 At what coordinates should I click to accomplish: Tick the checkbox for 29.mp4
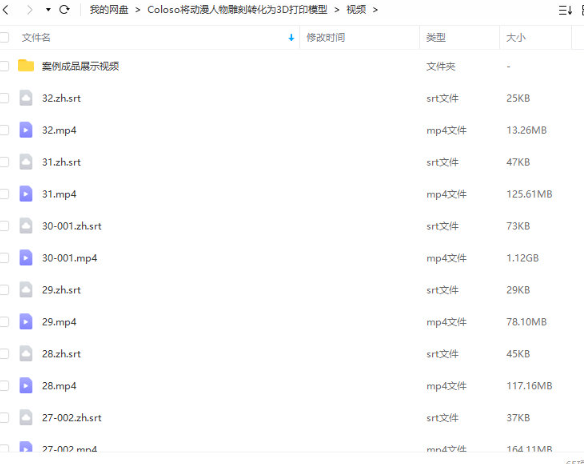point(4,322)
